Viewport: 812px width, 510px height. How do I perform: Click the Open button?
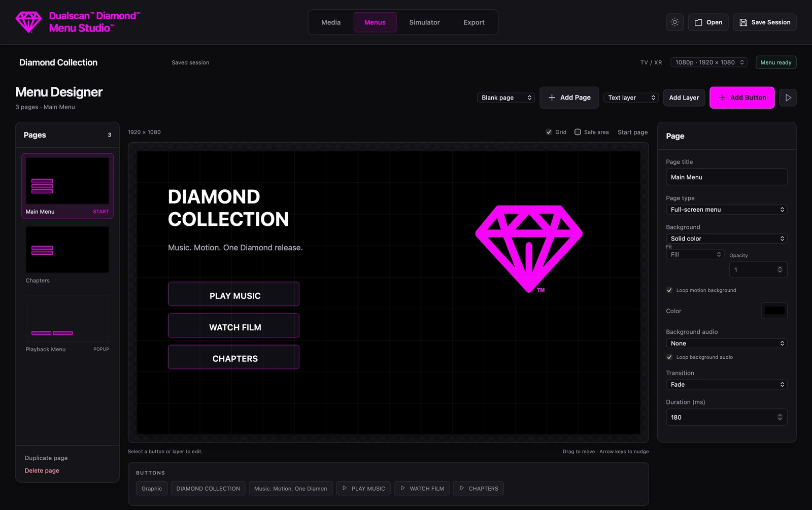point(708,22)
